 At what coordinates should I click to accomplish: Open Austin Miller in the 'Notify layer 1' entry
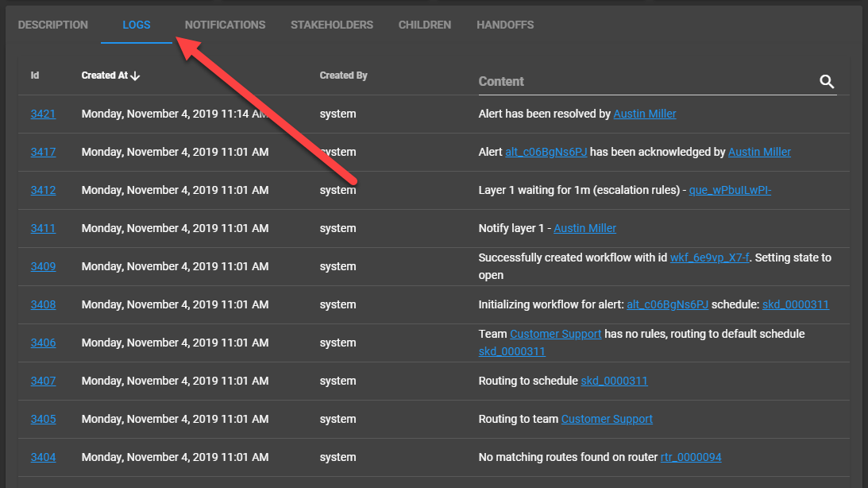[585, 229]
